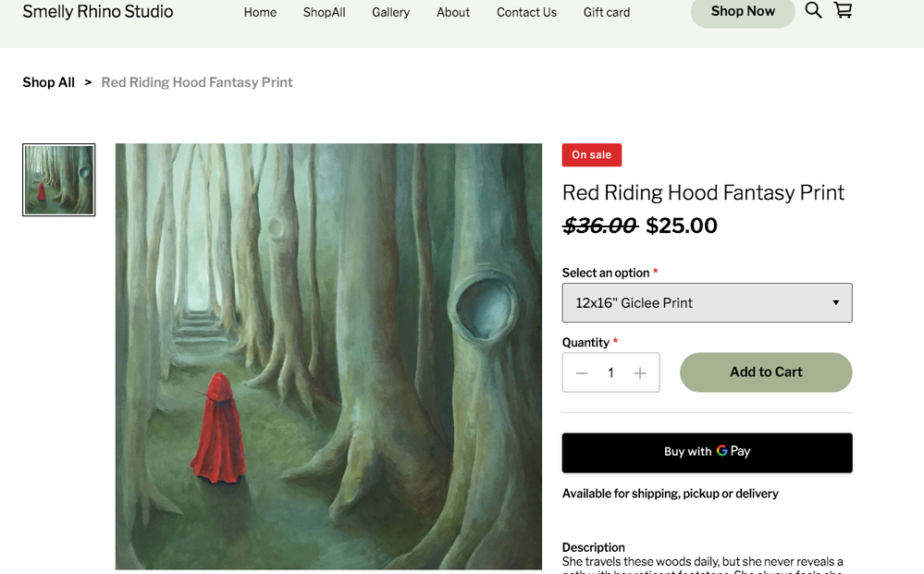924x574 pixels.
Task: Decrease quantity with the minus icon
Action: pos(582,372)
